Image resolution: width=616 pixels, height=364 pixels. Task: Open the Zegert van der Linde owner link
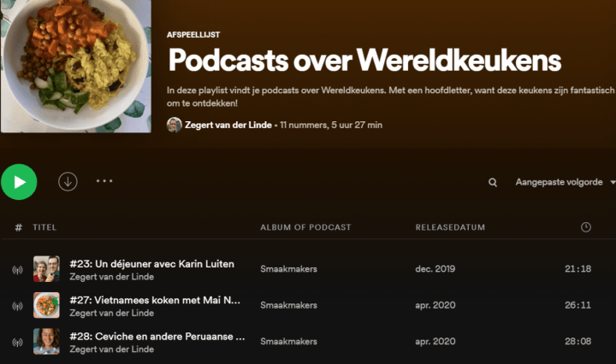pyautogui.click(x=228, y=125)
